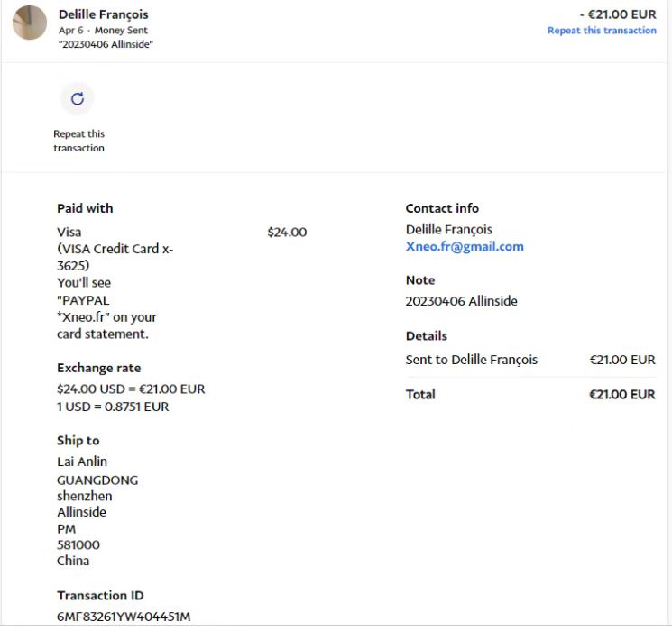Open the Xneo.fr@gmail.com email link
The width and height of the screenshot is (672, 631).
click(x=465, y=246)
